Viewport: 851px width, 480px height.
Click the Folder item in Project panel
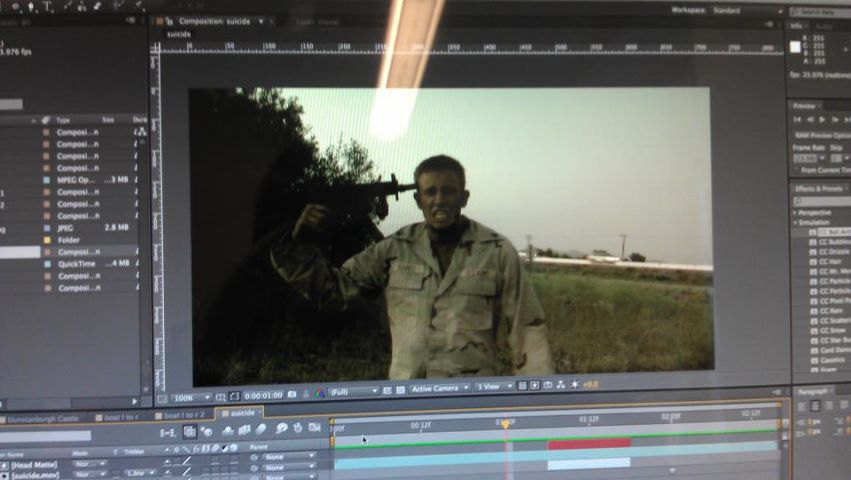(69, 240)
